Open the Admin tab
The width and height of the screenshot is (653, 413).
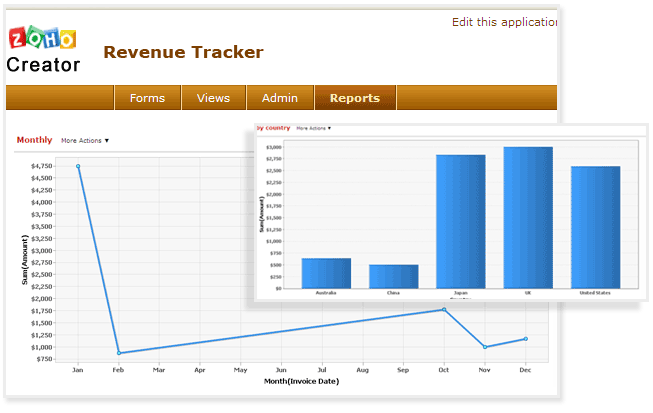point(280,98)
